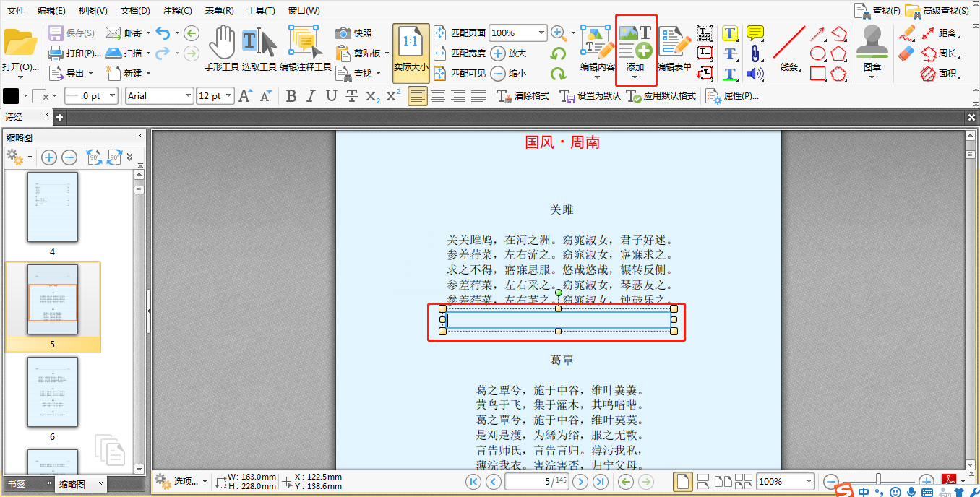Select the highlight text tool
Screen dimensions: 980x497
click(730, 33)
